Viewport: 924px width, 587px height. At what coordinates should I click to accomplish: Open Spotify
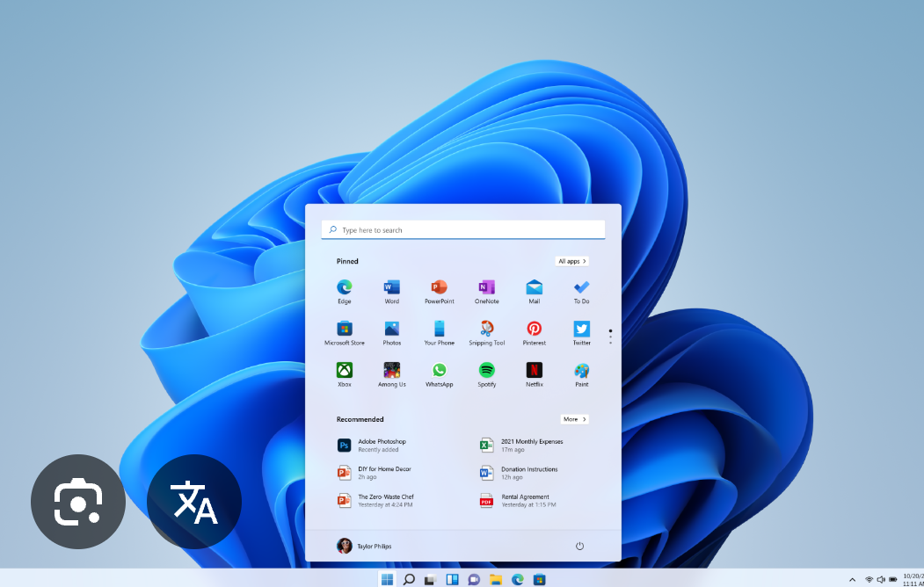pos(486,373)
